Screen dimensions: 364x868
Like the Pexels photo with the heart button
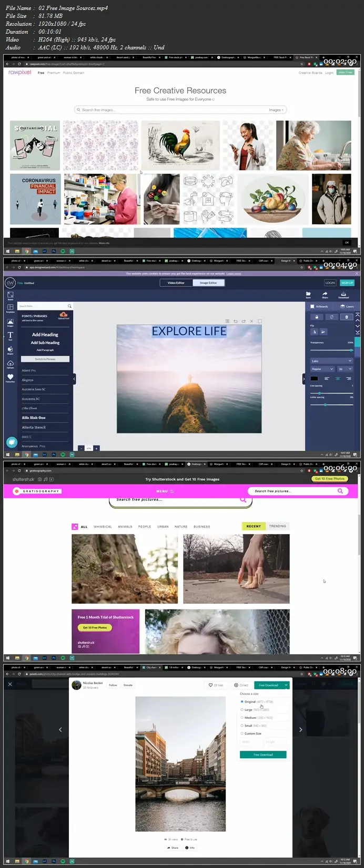tap(216, 685)
